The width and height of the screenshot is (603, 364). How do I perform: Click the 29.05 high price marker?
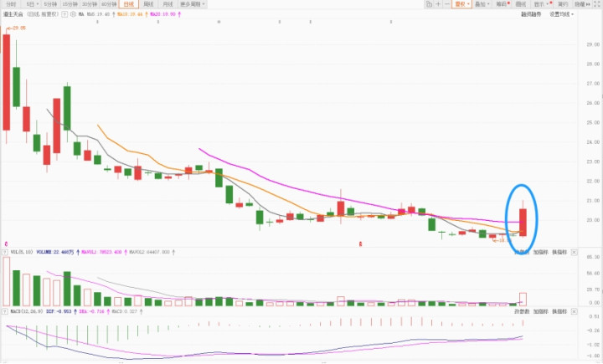point(16,28)
